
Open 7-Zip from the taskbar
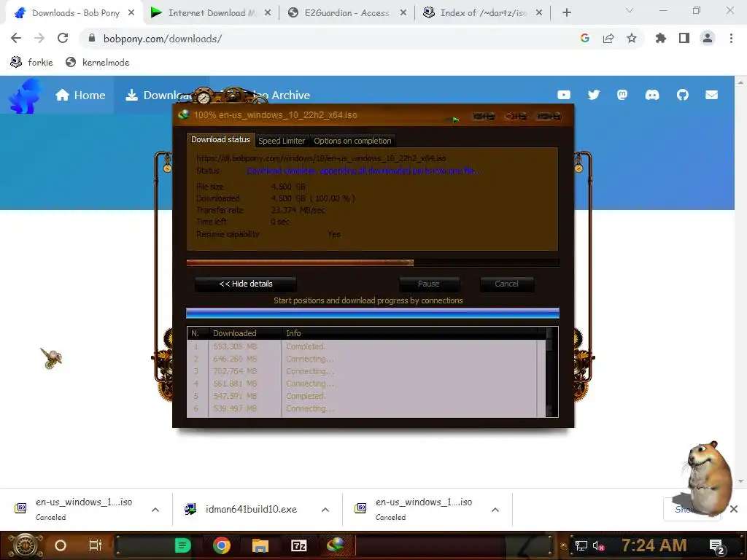click(298, 545)
